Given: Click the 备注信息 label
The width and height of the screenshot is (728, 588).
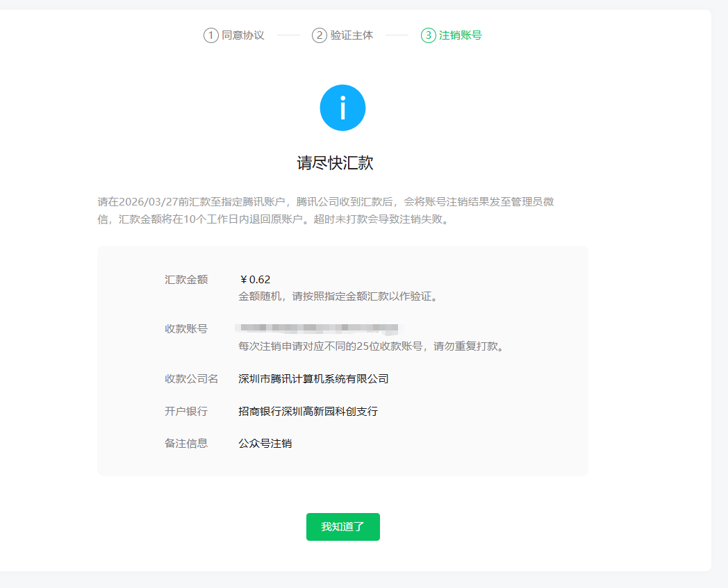Looking at the screenshot, I should click(186, 443).
